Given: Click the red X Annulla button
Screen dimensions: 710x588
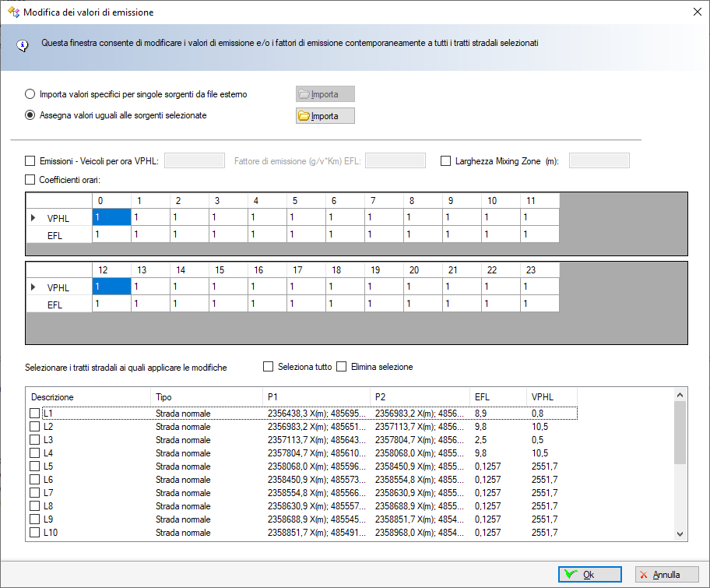Looking at the screenshot, I should (666, 575).
